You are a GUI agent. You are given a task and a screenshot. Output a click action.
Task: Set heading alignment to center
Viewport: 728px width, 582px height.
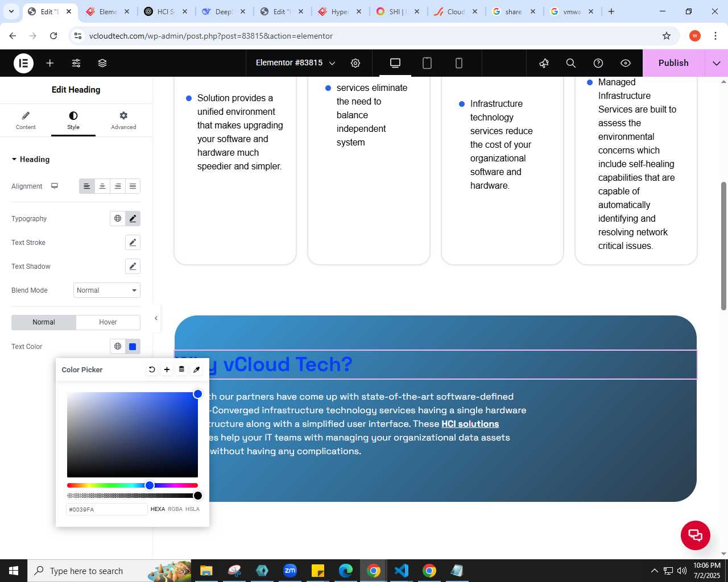pyautogui.click(x=102, y=186)
